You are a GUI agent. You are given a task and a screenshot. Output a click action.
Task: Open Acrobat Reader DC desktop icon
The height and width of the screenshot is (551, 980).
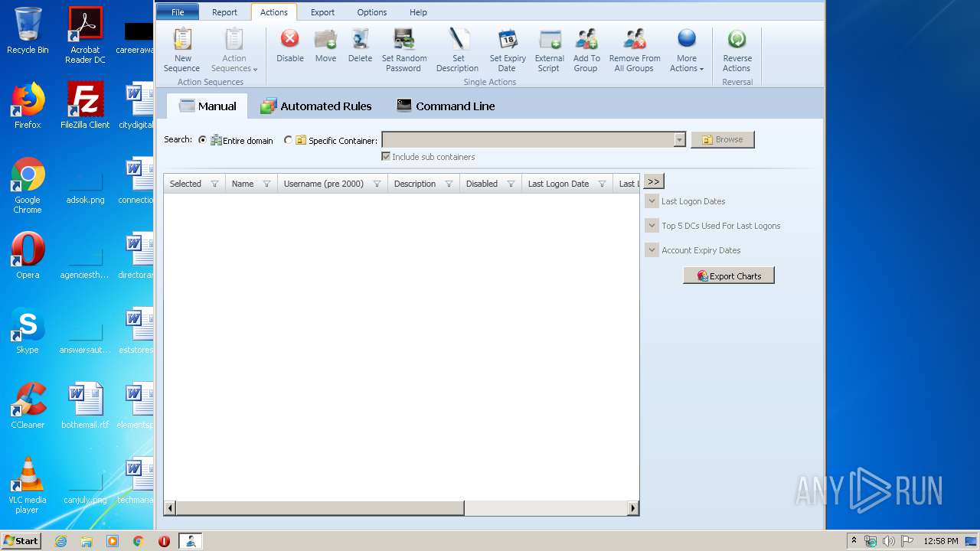pyautogui.click(x=85, y=35)
